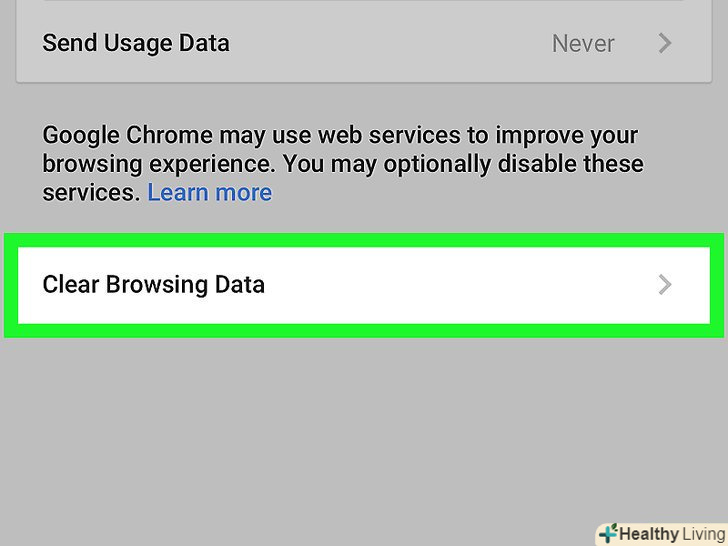Tap the white space inside Clear Browsing Data row
The height and width of the screenshot is (546, 728).
pyautogui.click(x=450, y=285)
